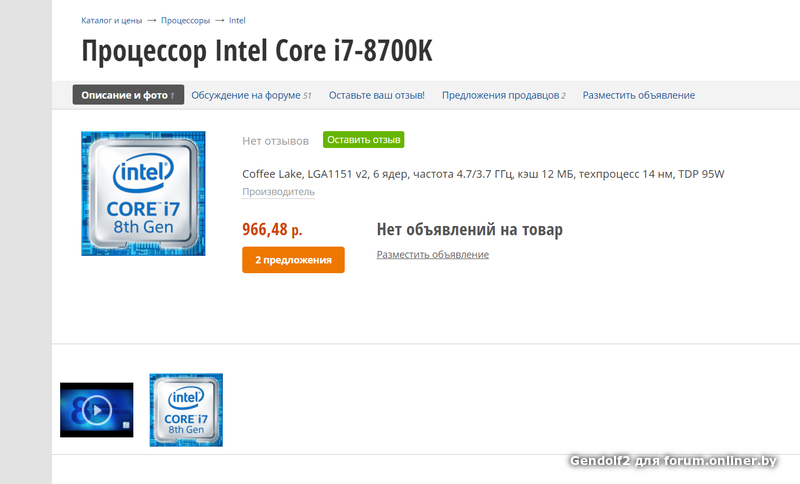Enlarge the main Intel Core i7 product image
The image size is (800, 484).
[x=143, y=194]
